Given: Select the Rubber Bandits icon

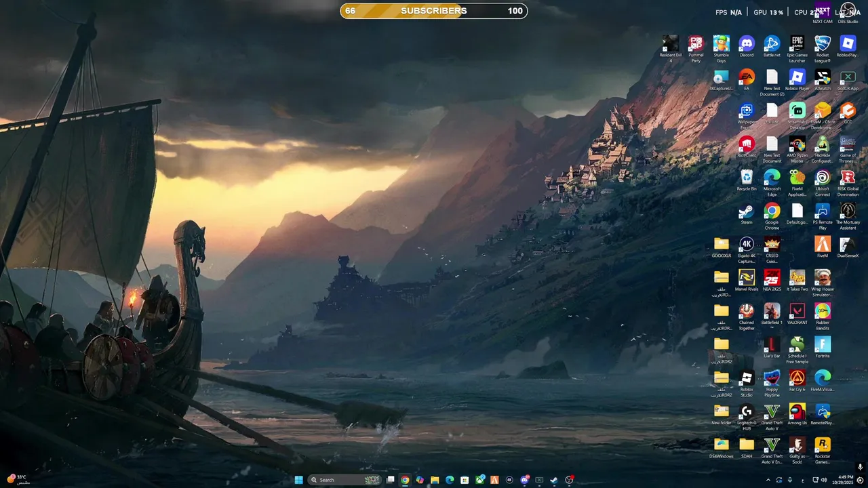Looking at the screenshot, I should pos(823,315).
